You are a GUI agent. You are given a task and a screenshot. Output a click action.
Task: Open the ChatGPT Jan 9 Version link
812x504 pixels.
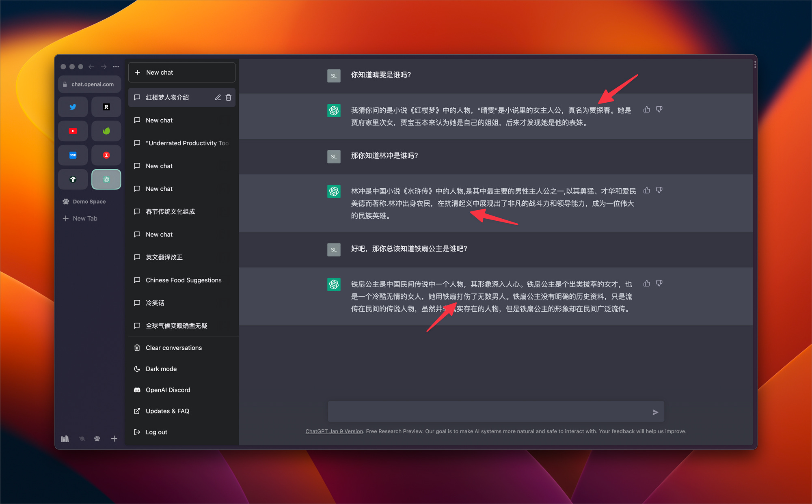pos(334,431)
